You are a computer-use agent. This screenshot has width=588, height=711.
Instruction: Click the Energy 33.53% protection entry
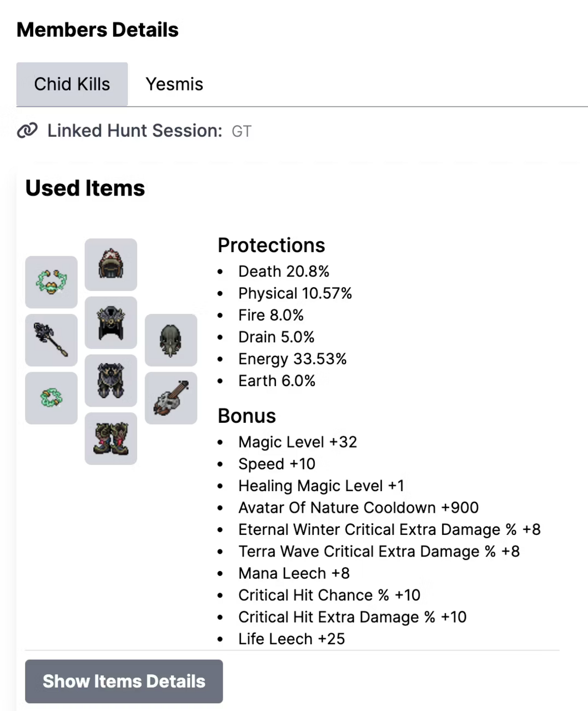pos(292,359)
